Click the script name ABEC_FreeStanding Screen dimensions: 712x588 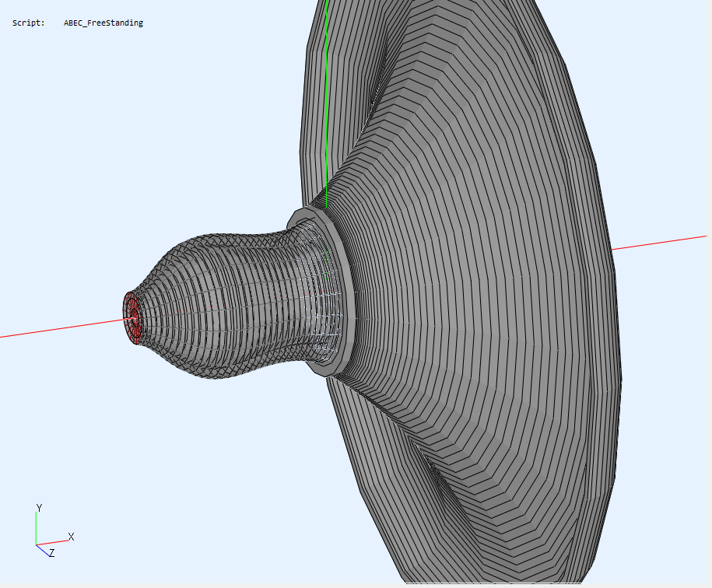pos(103,23)
